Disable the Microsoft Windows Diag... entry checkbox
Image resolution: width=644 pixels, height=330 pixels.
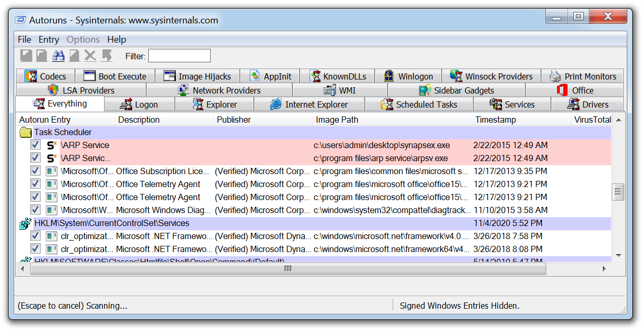click(35, 210)
